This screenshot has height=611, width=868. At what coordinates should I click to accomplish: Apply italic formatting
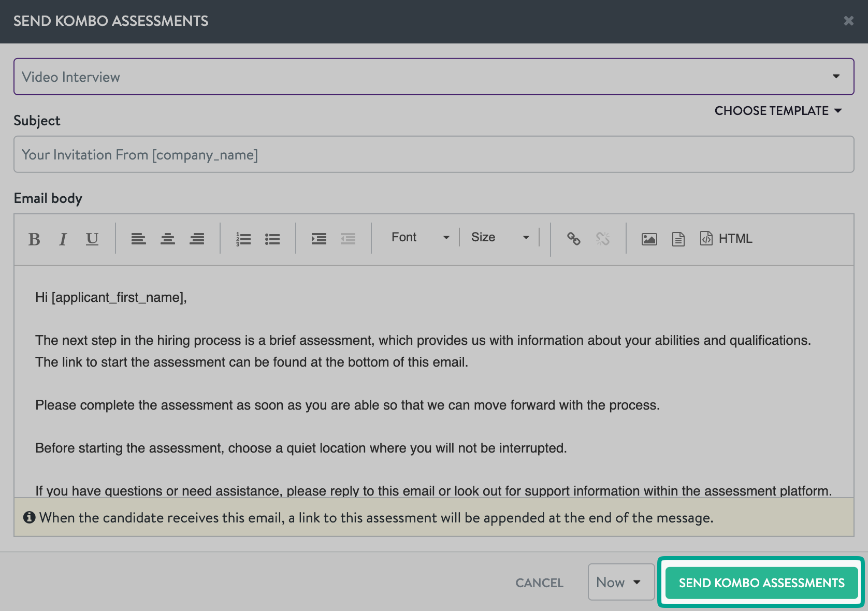point(63,239)
